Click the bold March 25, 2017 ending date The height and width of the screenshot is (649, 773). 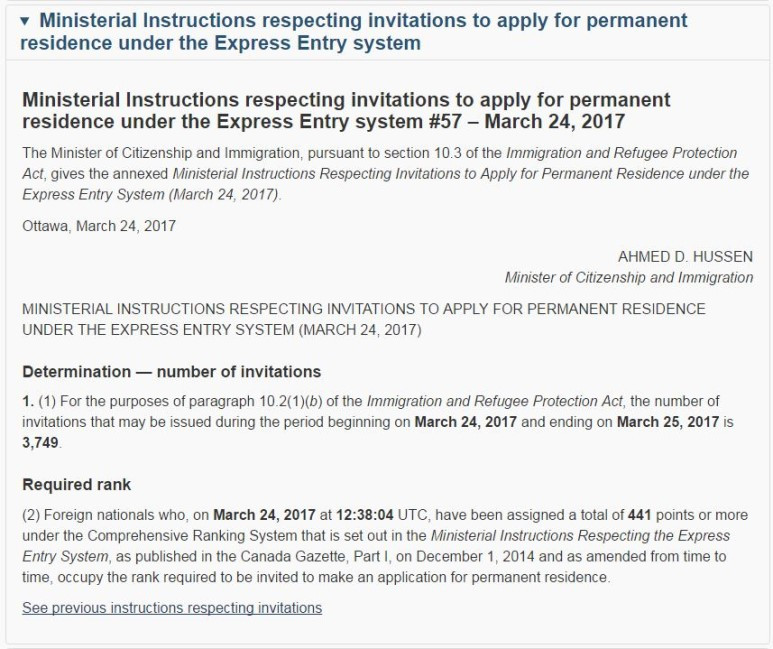coord(668,422)
